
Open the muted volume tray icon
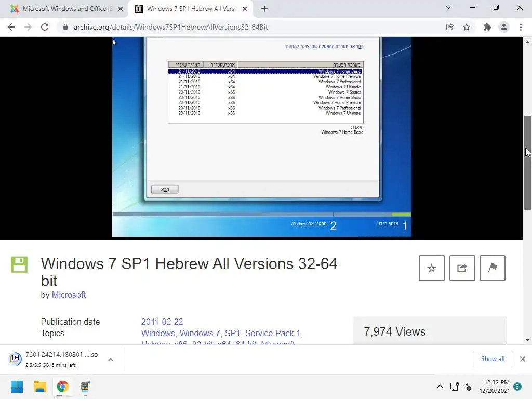coord(468,387)
